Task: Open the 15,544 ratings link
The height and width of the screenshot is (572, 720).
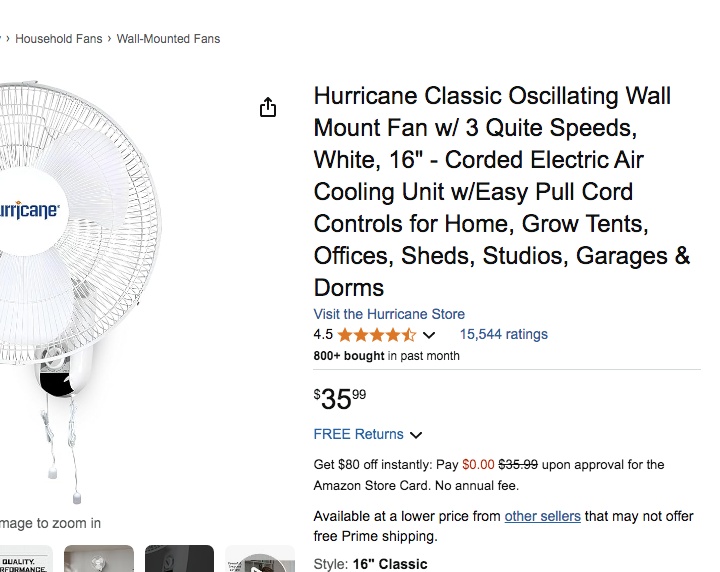Action: pos(503,334)
